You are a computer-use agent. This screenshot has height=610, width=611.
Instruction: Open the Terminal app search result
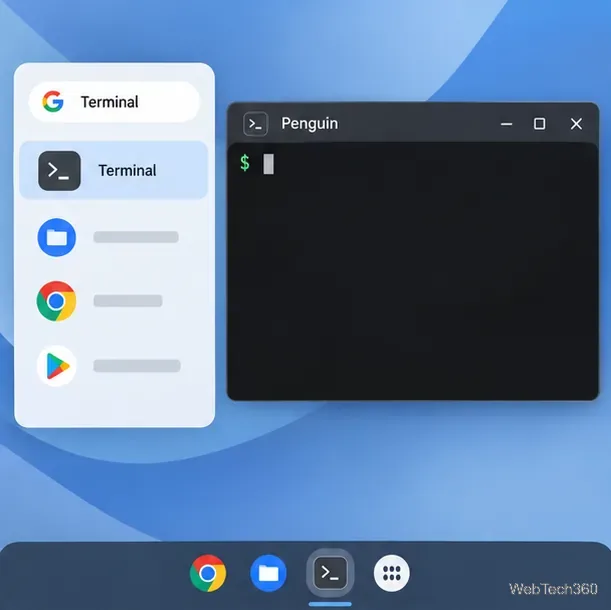(x=113, y=170)
